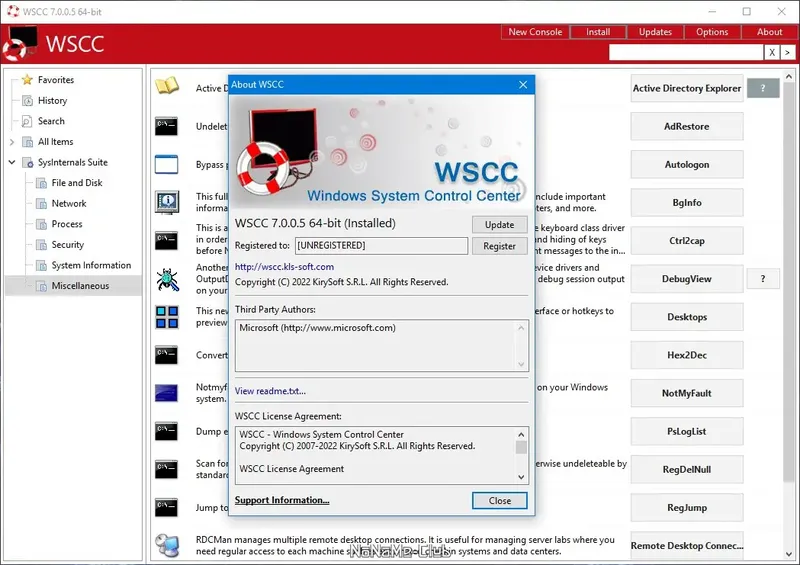Clear the search with the X button
Screen dimensions: 800x565
(x=772, y=52)
